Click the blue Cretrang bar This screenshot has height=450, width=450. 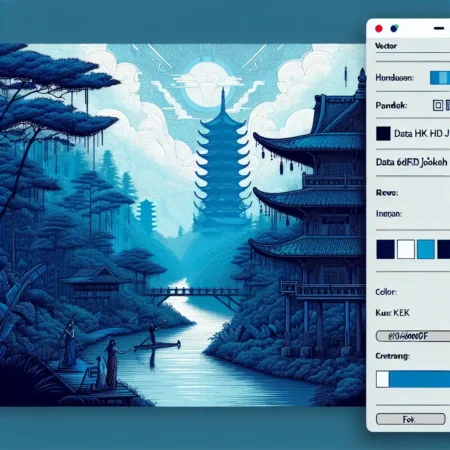[x=420, y=379]
